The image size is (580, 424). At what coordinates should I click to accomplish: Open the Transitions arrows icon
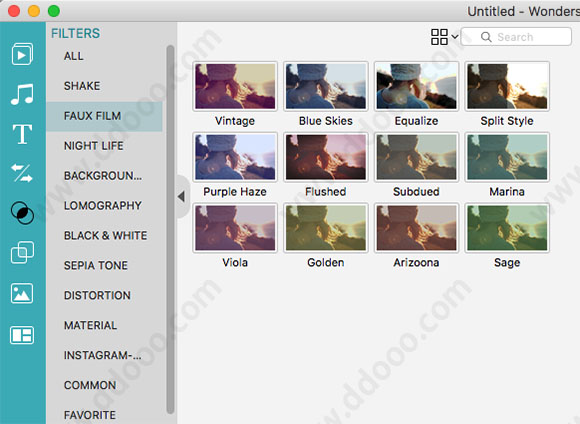pyautogui.click(x=22, y=173)
